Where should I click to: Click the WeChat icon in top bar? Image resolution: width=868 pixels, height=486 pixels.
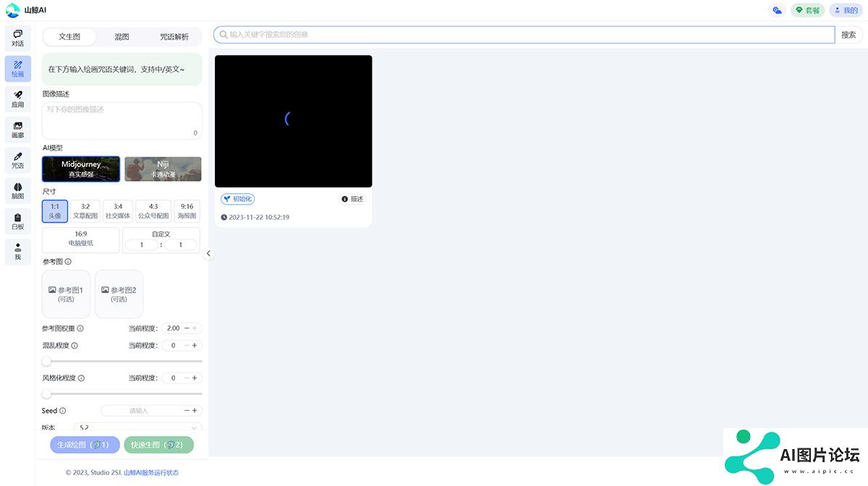coord(778,10)
